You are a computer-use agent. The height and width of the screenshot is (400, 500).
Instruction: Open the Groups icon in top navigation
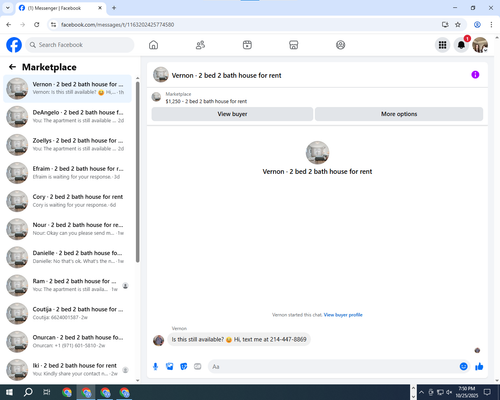click(x=340, y=45)
